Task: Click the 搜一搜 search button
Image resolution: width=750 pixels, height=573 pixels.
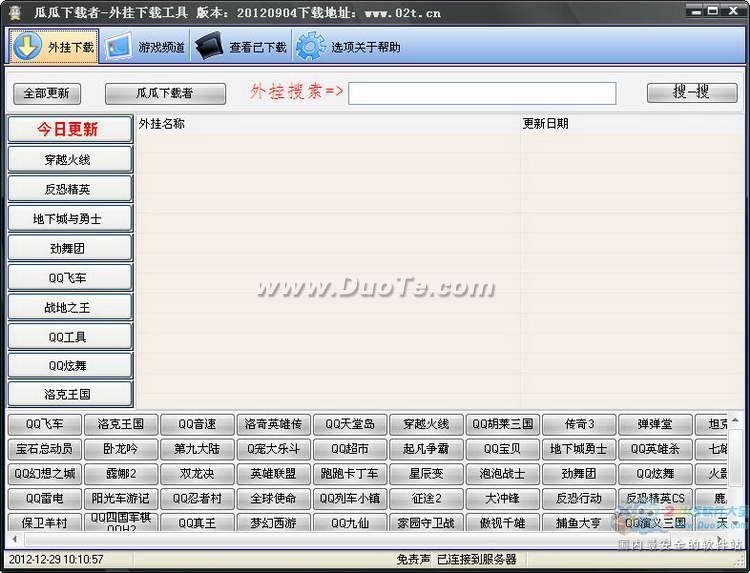Action: 692,92
